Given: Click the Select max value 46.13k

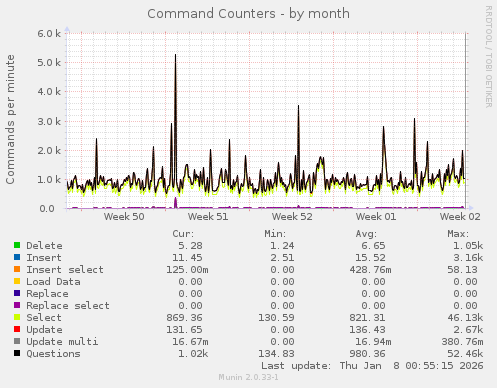Looking at the screenshot, I should (465, 318).
